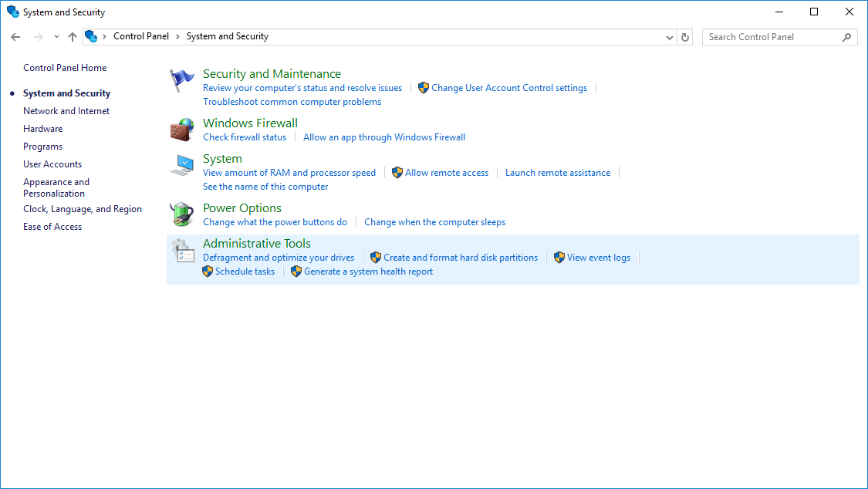The image size is (868, 489).
Task: Open Ease of Access category
Action: click(52, 226)
